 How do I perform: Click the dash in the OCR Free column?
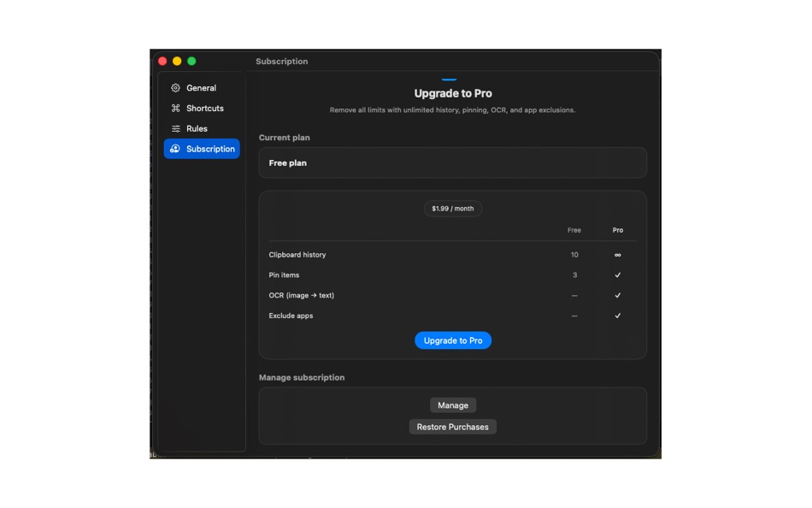pos(574,295)
